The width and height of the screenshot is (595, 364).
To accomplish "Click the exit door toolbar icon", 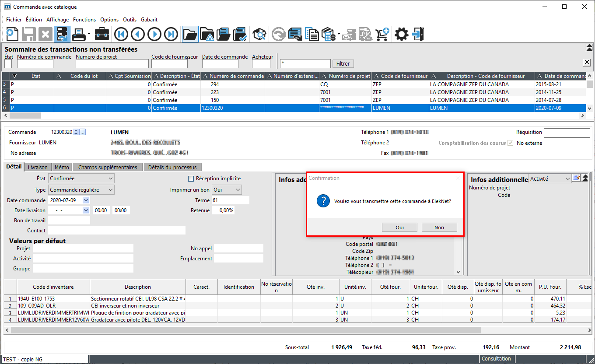I will pos(418,34).
